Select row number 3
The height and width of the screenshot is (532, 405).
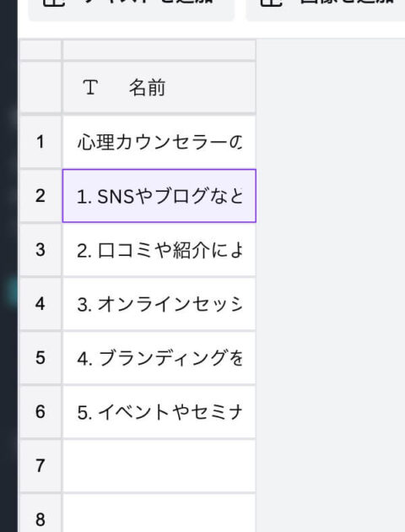40,250
